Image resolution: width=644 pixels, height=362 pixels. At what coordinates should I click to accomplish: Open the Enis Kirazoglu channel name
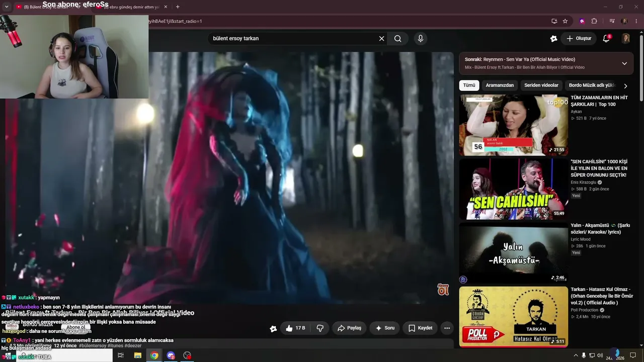pyautogui.click(x=583, y=182)
